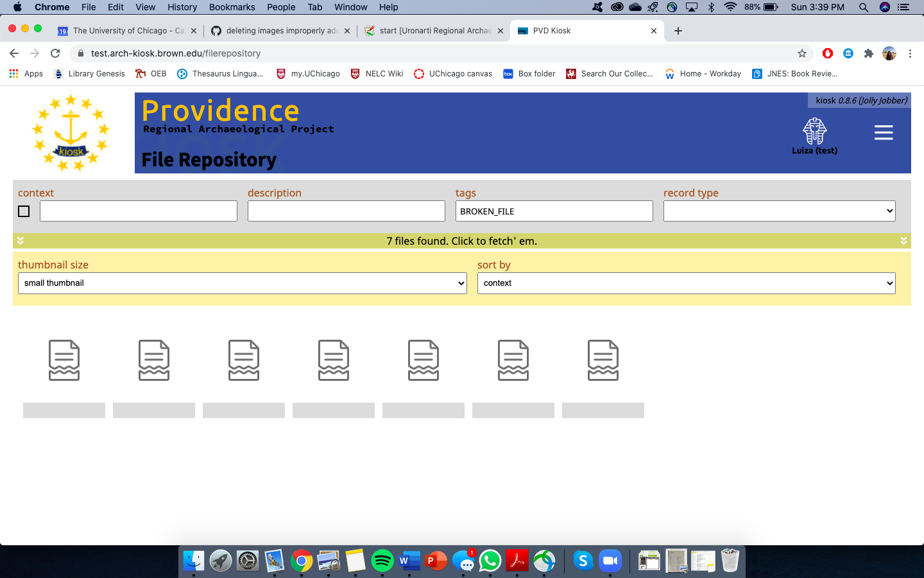Click the kiosk anchor star logo
Image resolution: width=924 pixels, height=578 pixels.
pyautogui.click(x=71, y=133)
